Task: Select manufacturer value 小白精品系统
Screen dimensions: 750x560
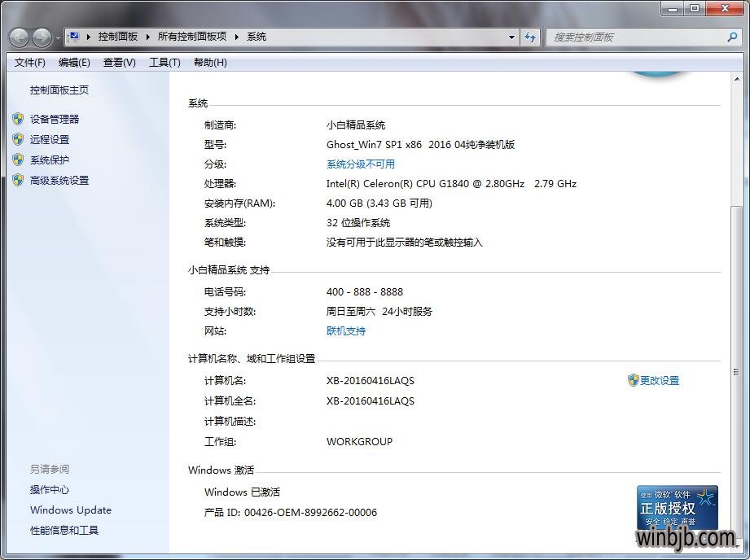Action: (x=356, y=125)
